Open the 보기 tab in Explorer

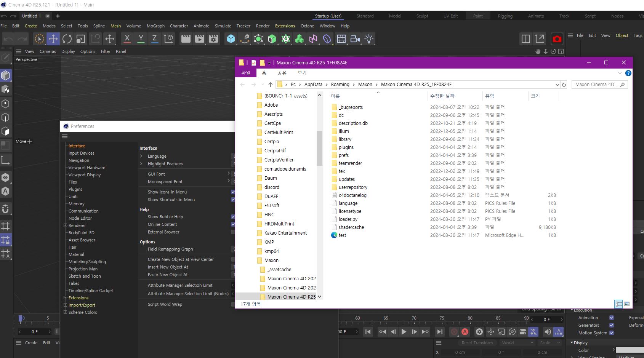(302, 73)
